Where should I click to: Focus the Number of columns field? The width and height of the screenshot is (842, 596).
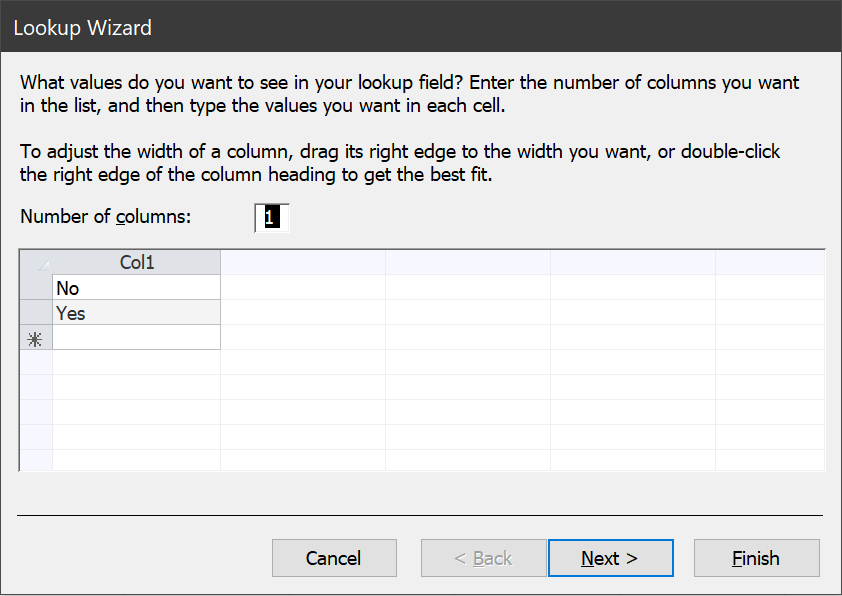[x=272, y=217]
